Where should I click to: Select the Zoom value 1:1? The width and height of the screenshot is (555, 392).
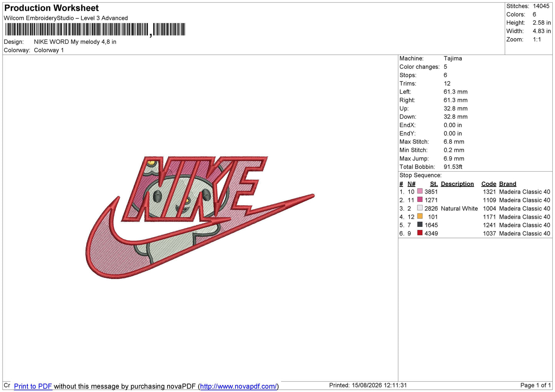[537, 40]
